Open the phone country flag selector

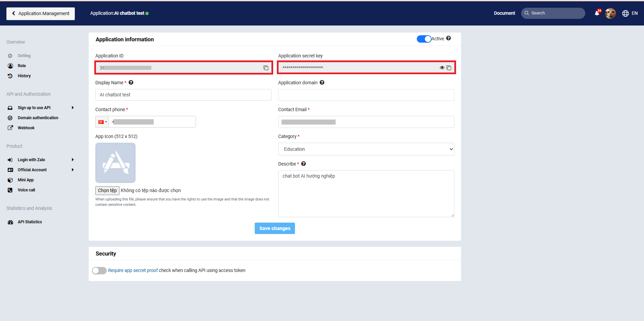pyautogui.click(x=102, y=122)
